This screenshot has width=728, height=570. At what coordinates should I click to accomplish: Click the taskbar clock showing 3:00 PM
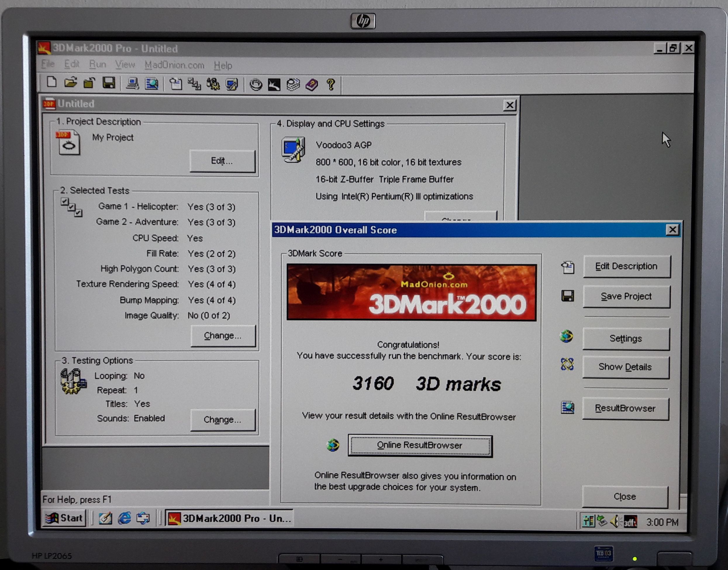pyautogui.click(x=662, y=522)
